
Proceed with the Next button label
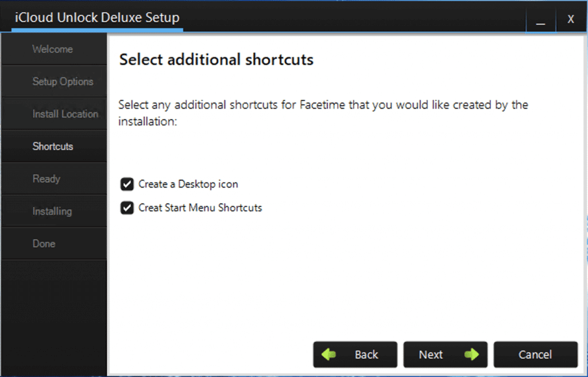point(431,355)
